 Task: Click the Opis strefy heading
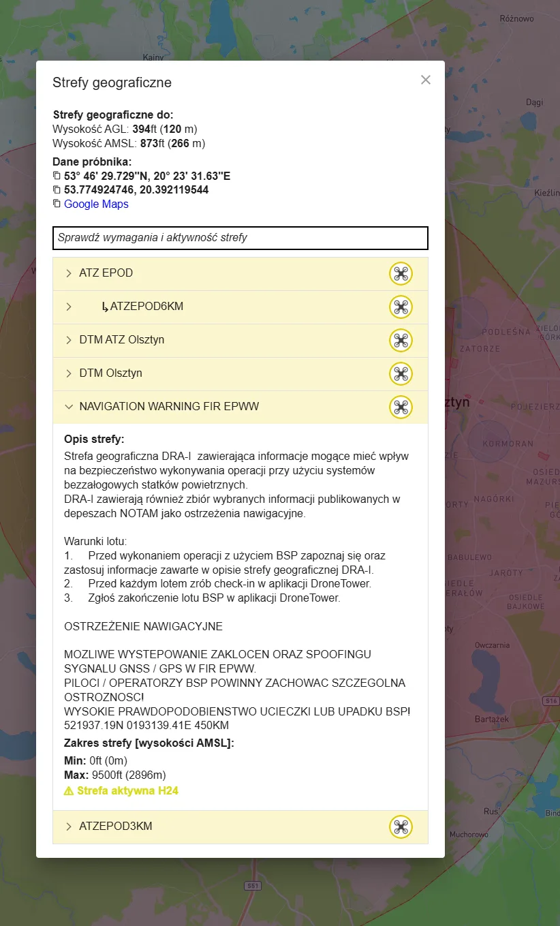[x=94, y=439]
